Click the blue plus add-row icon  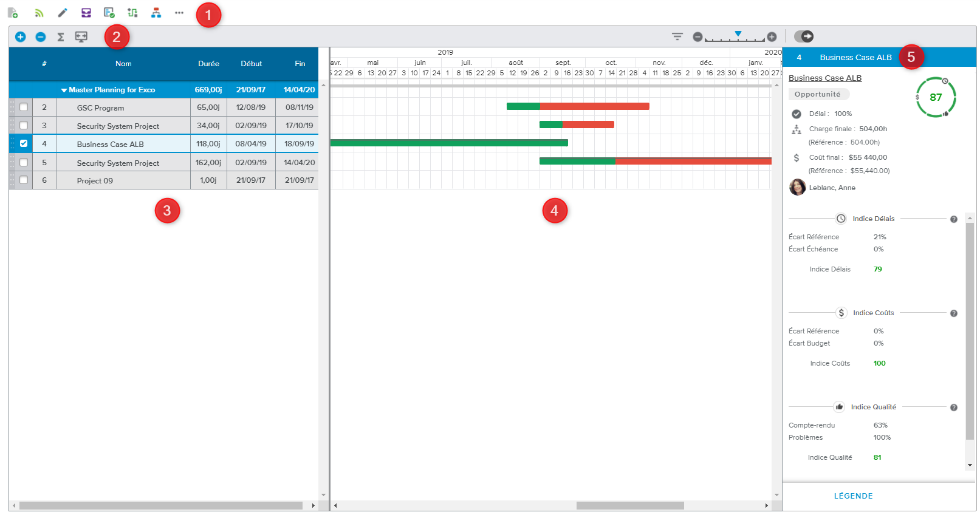coord(21,37)
